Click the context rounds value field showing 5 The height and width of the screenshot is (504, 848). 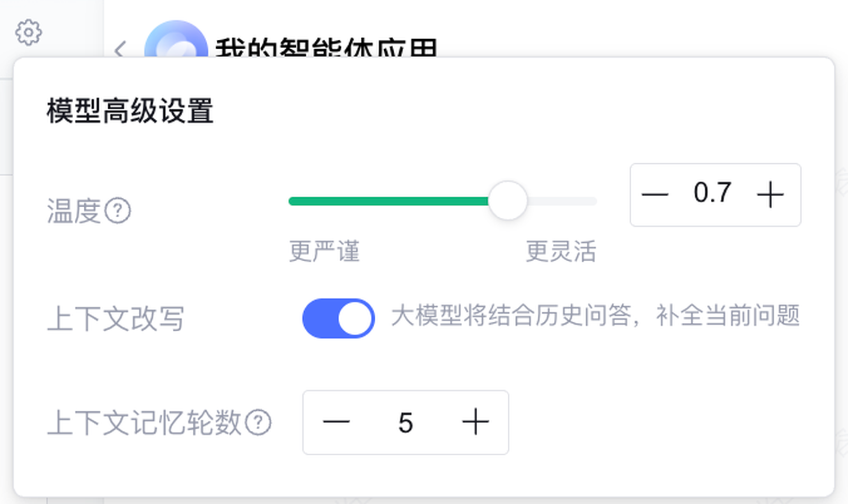point(405,423)
